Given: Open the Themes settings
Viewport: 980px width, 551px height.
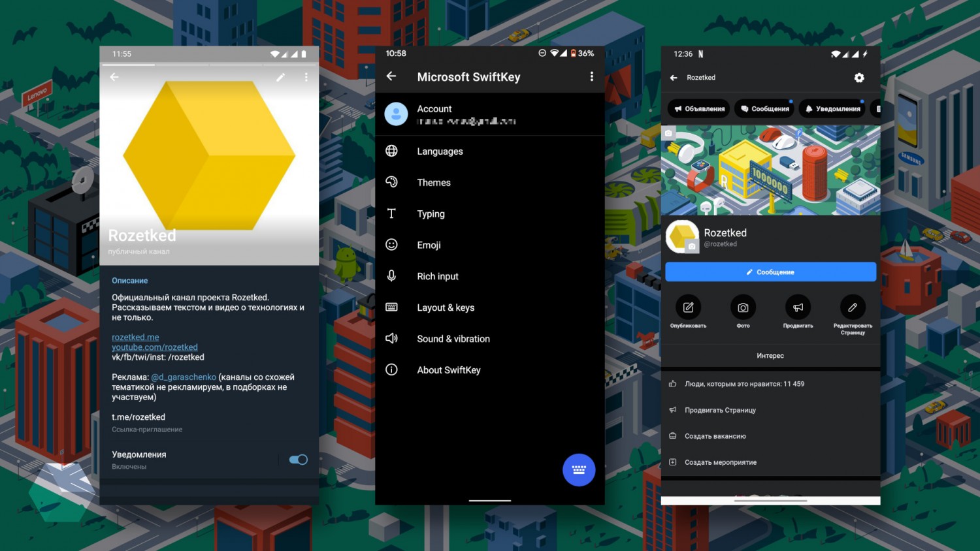Looking at the screenshot, I should click(490, 183).
